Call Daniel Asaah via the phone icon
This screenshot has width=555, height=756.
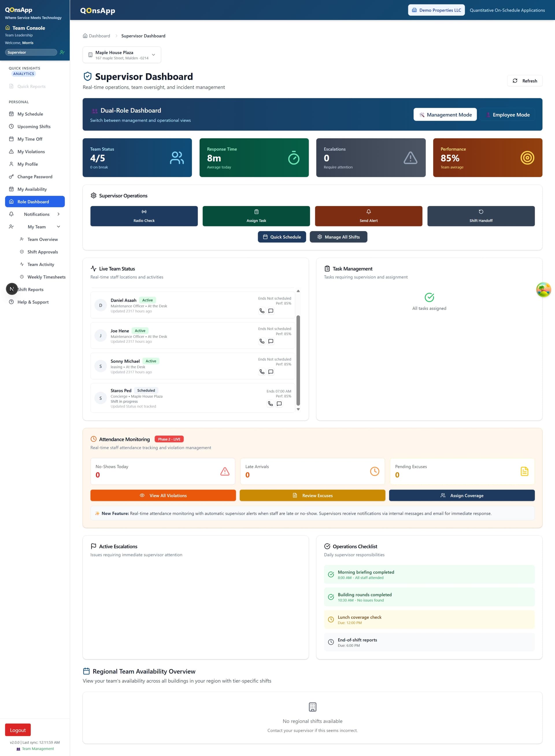[262, 311]
